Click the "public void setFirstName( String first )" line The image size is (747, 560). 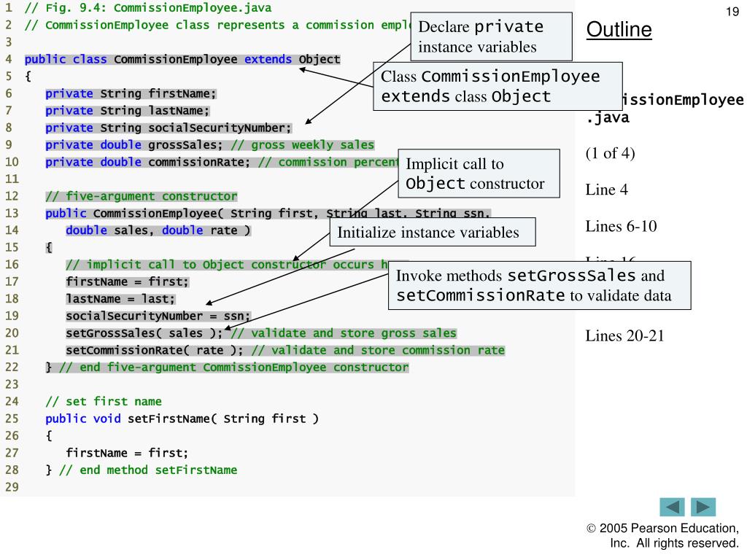pos(182,419)
